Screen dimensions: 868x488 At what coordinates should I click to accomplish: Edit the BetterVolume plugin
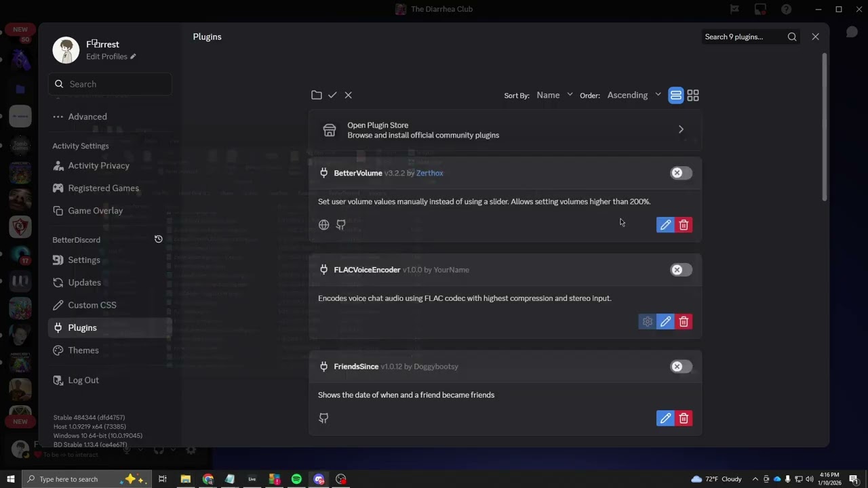tap(665, 225)
